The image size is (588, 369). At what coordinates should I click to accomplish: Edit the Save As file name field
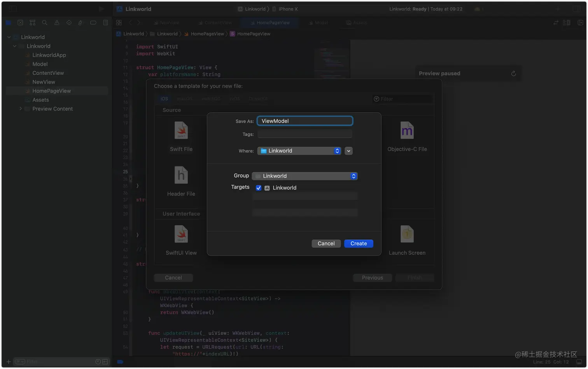click(x=305, y=121)
